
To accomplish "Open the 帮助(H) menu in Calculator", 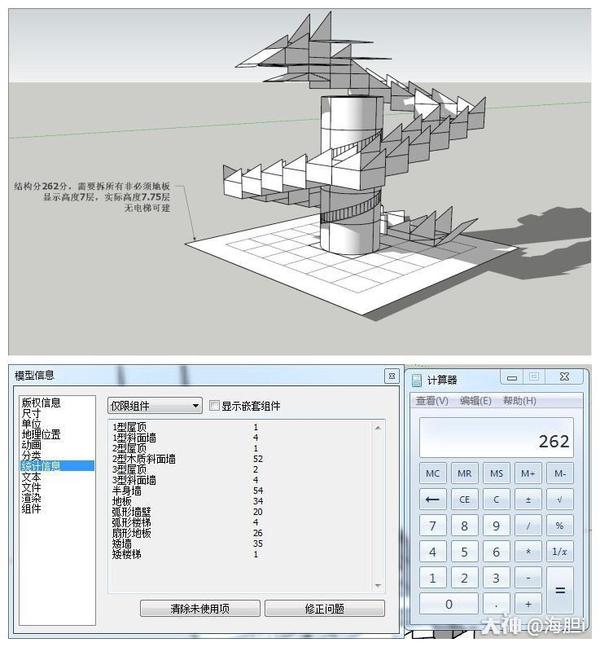I will [520, 401].
